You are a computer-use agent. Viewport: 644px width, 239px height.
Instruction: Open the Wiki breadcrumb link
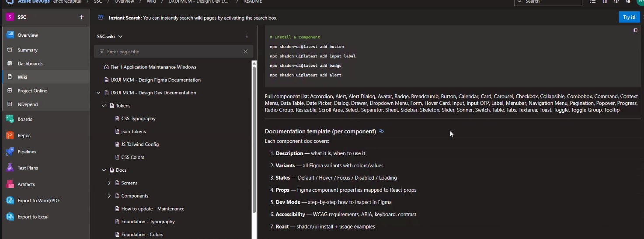pos(151,2)
